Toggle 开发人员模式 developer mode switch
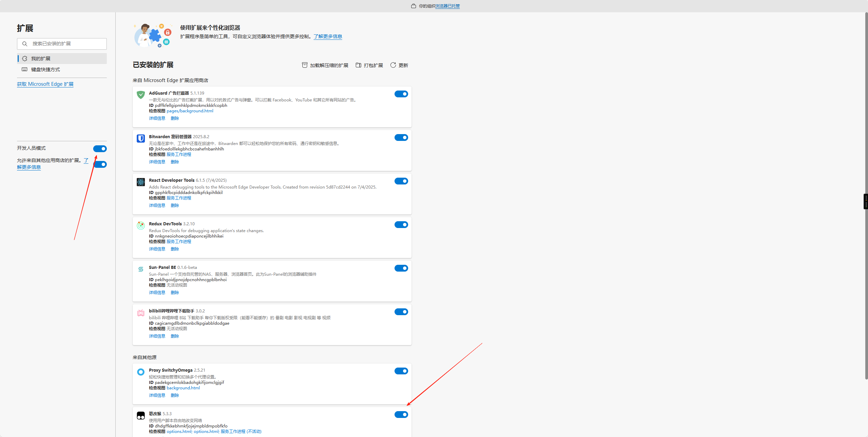Image resolution: width=868 pixels, height=437 pixels. point(100,149)
